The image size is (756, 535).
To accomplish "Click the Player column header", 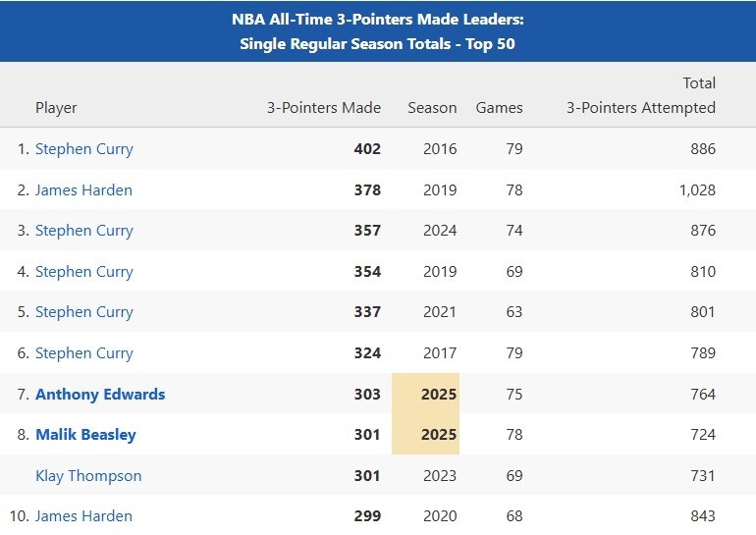I will [56, 108].
